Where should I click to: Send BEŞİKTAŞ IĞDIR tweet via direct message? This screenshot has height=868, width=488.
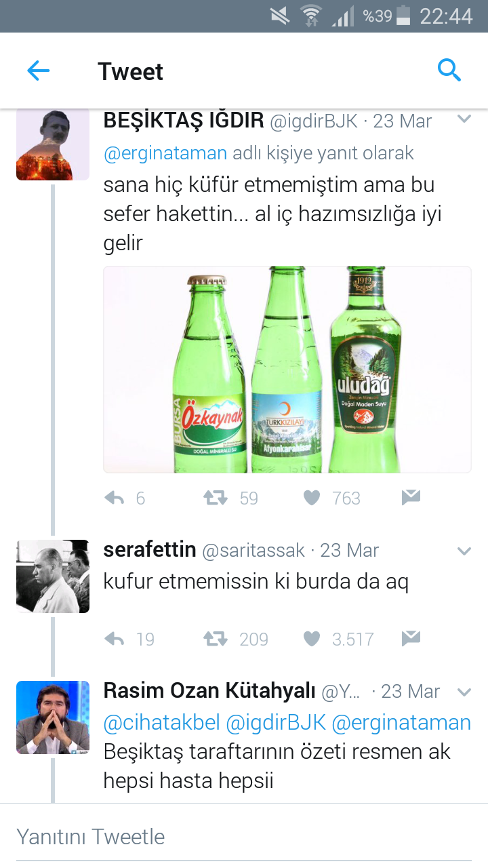point(411,498)
